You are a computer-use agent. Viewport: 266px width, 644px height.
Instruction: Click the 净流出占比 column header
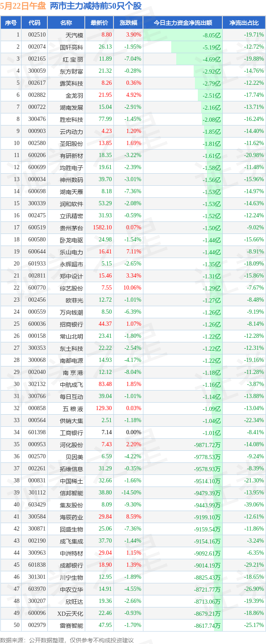click(x=244, y=23)
